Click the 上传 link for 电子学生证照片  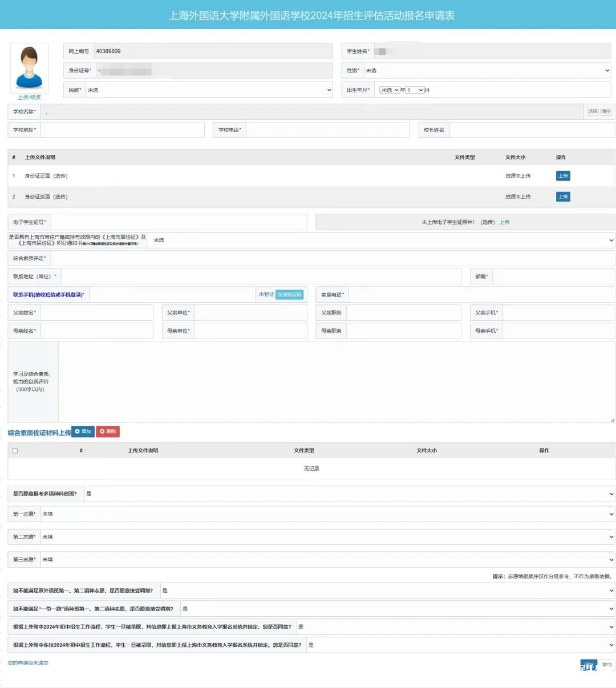pos(505,222)
